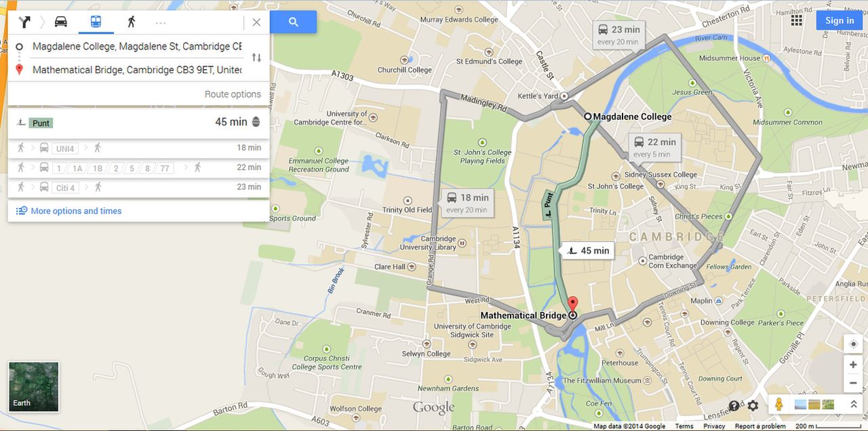Select the Street View pegman

pyautogui.click(x=780, y=405)
